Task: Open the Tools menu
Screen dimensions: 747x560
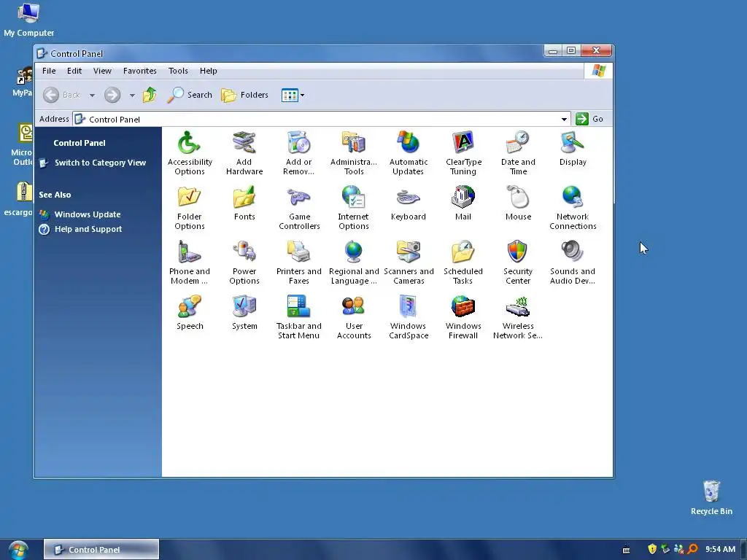Action: coord(178,71)
